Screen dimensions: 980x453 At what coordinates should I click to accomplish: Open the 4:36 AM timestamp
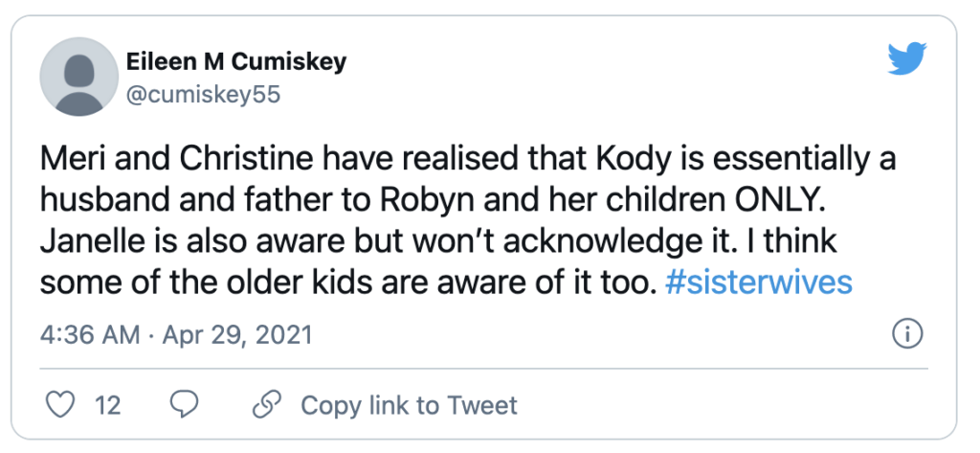(90, 335)
